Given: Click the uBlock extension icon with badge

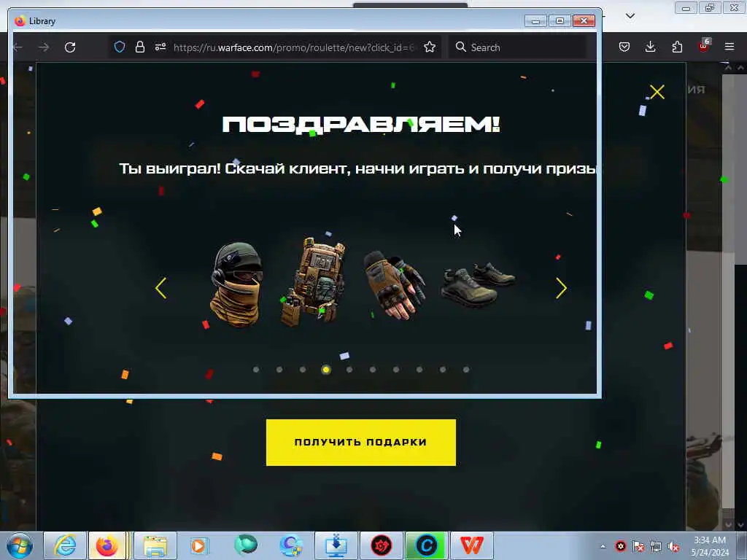Looking at the screenshot, I should 704,46.
